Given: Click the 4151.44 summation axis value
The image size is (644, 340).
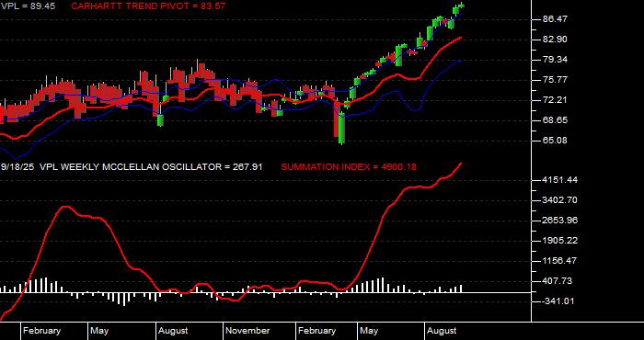Looking at the screenshot, I should pos(559,180).
